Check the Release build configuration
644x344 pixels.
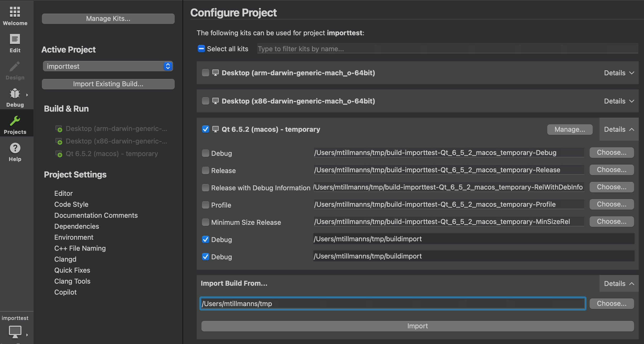[205, 170]
